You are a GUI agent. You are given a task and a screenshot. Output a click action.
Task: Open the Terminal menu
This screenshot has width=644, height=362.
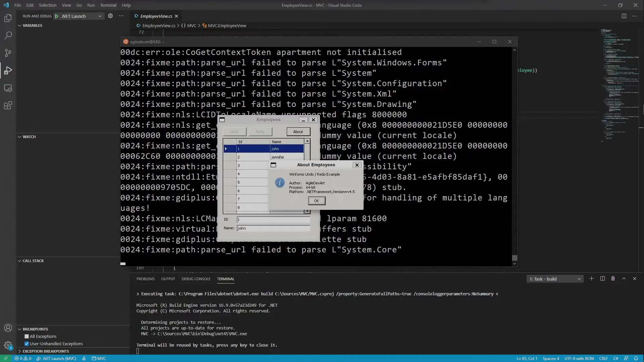(108, 5)
